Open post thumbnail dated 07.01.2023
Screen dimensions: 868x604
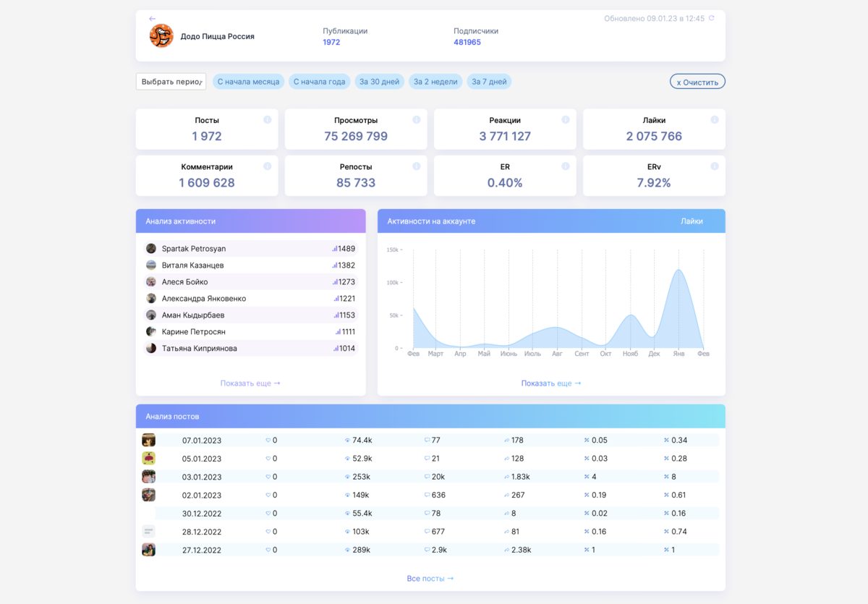pos(148,440)
